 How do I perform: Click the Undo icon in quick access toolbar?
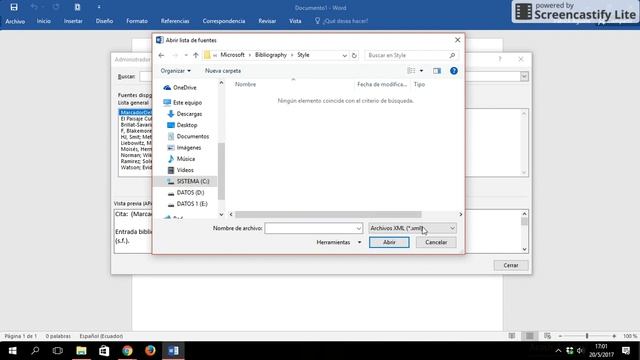[x=34, y=7]
